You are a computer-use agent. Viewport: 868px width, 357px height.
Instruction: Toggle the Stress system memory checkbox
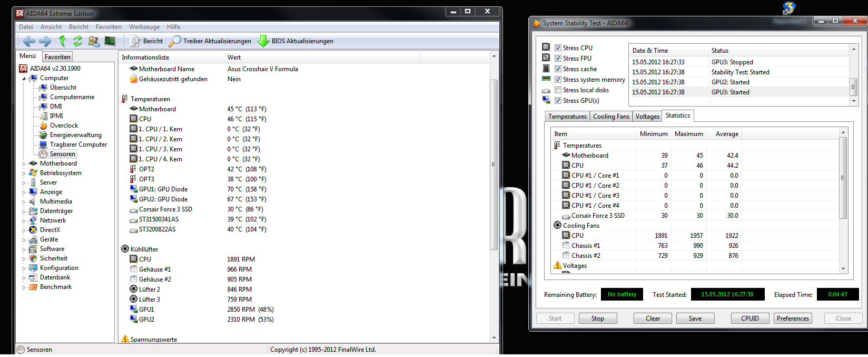point(558,80)
